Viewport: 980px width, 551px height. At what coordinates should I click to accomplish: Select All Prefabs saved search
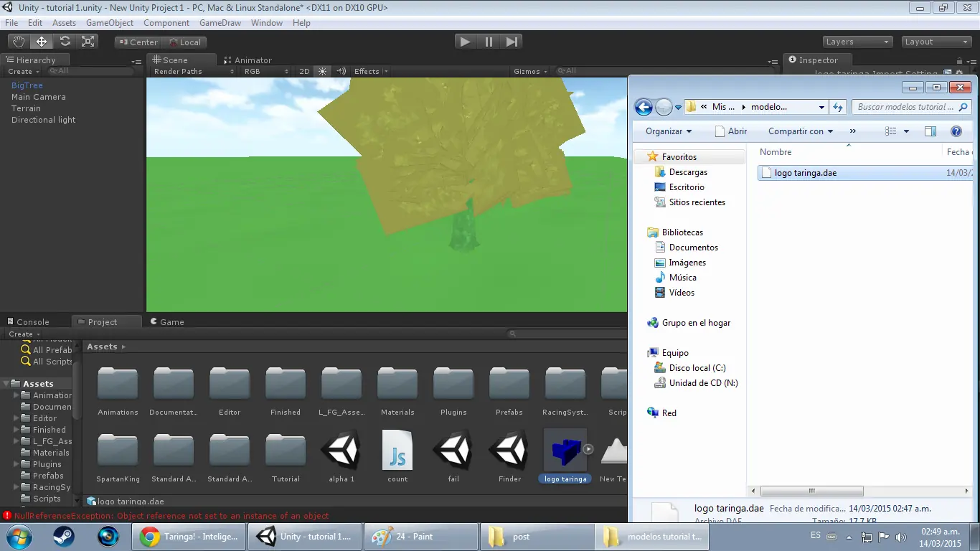tap(47, 350)
